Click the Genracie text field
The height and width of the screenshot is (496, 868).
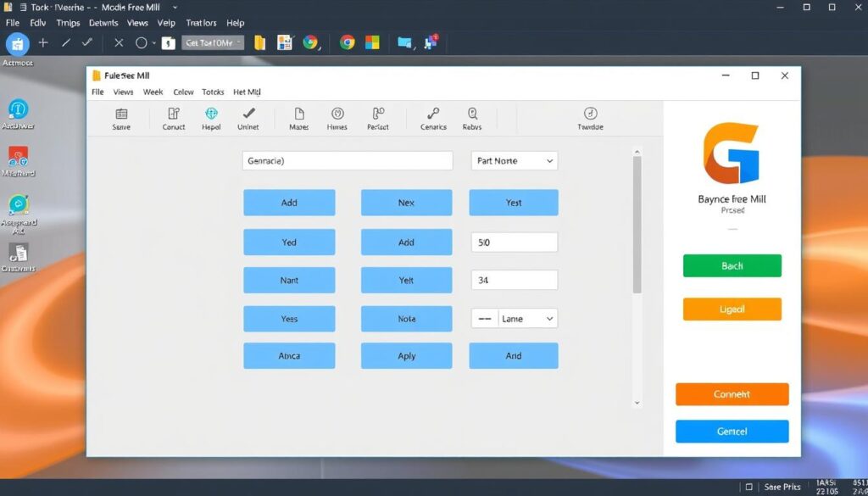click(348, 161)
